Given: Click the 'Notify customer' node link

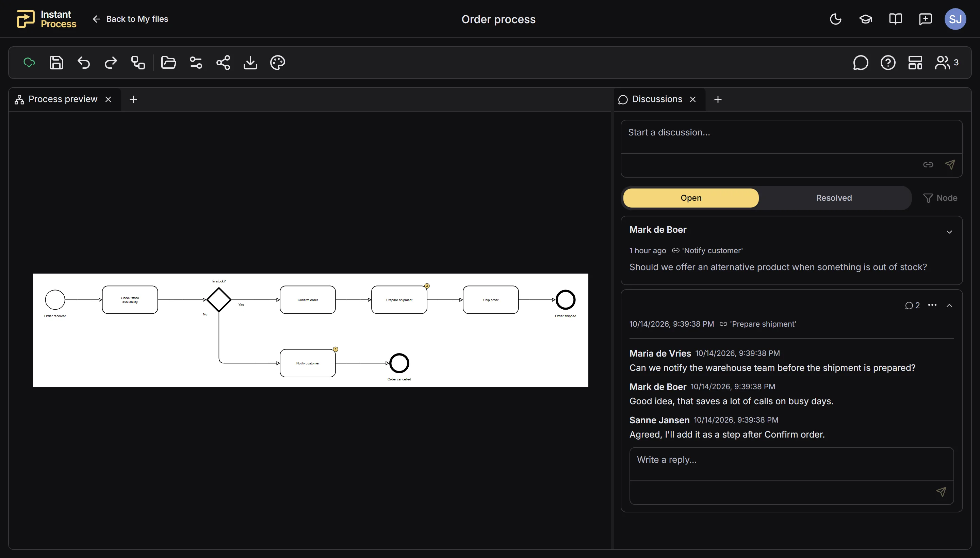Looking at the screenshot, I should point(707,251).
